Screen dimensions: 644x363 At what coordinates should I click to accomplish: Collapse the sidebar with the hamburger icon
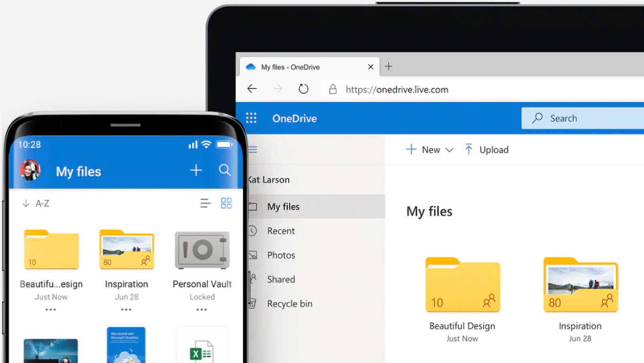tap(252, 149)
